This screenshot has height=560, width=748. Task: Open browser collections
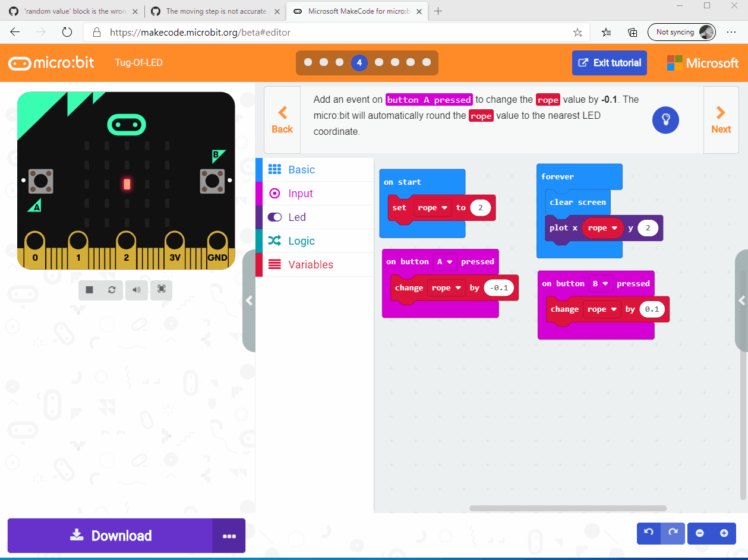coord(633,32)
